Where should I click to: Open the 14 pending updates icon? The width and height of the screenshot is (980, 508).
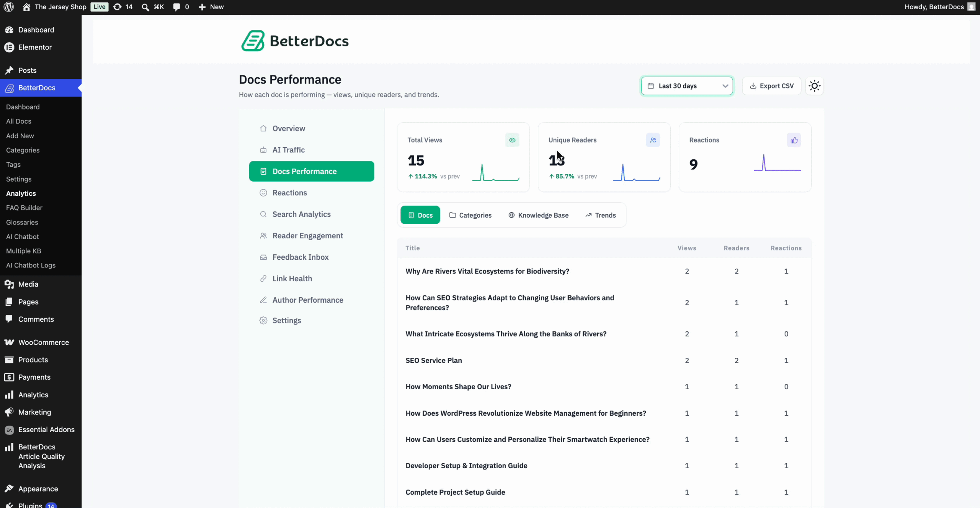tap(118, 7)
